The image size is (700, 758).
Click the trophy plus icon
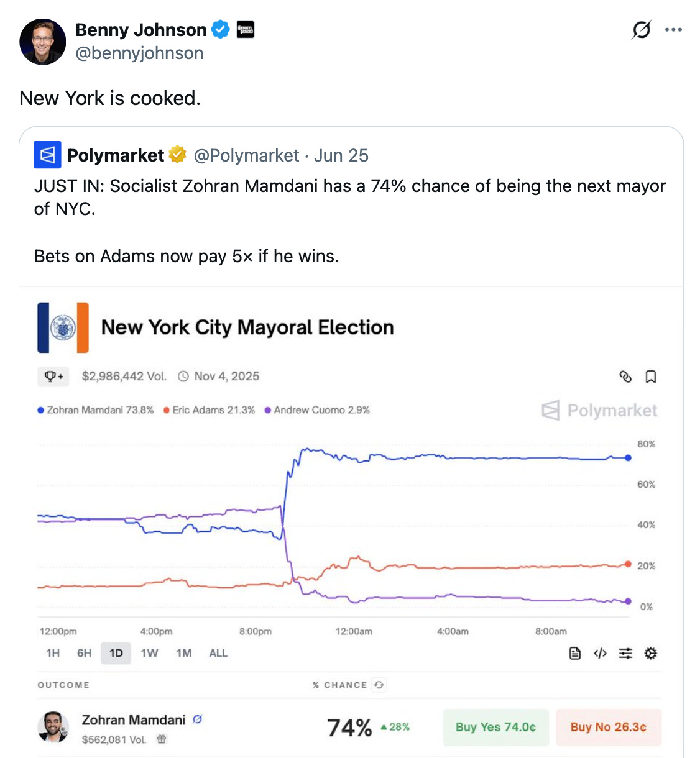[x=53, y=377]
